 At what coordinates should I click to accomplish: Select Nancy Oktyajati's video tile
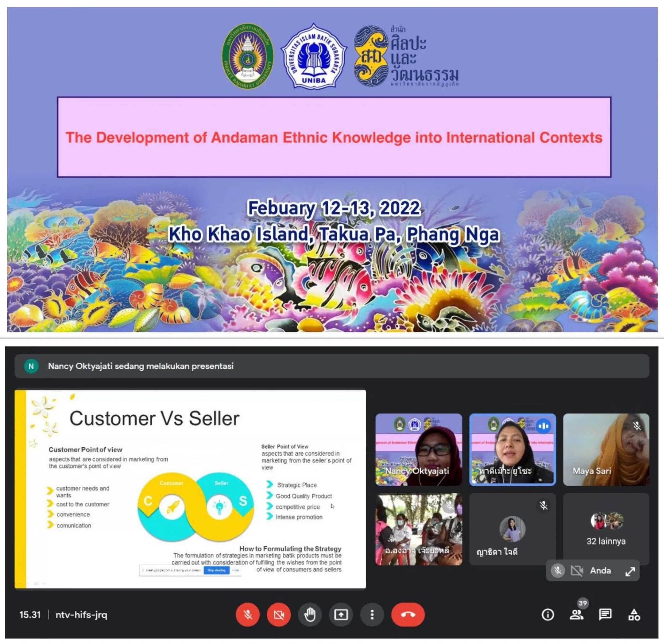(x=419, y=449)
